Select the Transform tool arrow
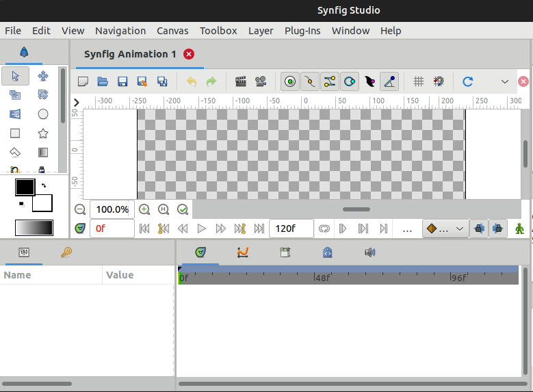Viewport: 533px width, 392px height. tap(15, 76)
